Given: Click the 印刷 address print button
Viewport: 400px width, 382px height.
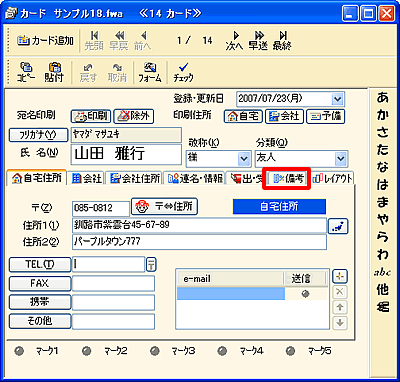Looking at the screenshot, I should pyautogui.click(x=91, y=116).
